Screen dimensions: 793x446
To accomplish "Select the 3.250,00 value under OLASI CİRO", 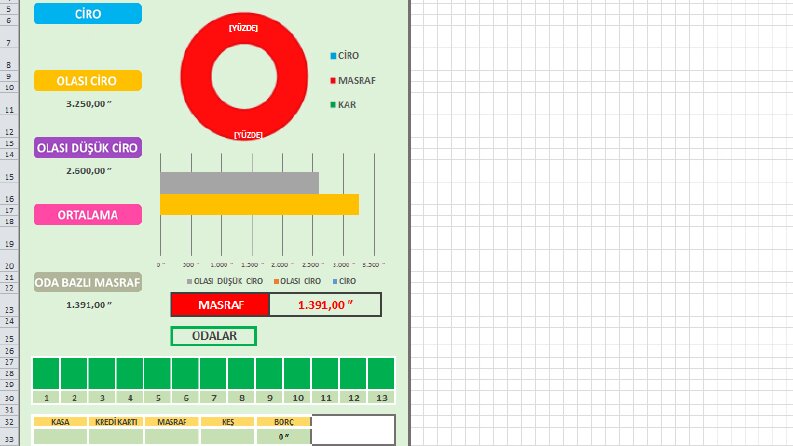I will point(89,104).
